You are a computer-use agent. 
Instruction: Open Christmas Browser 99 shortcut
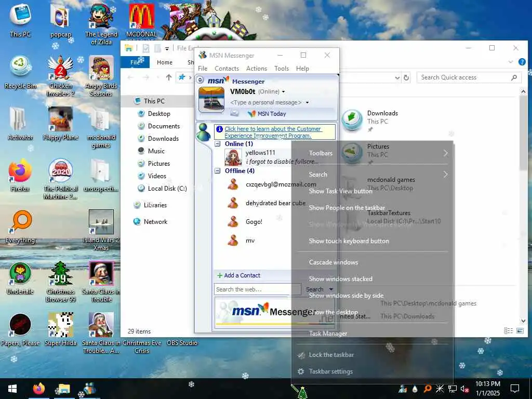[x=60, y=282]
